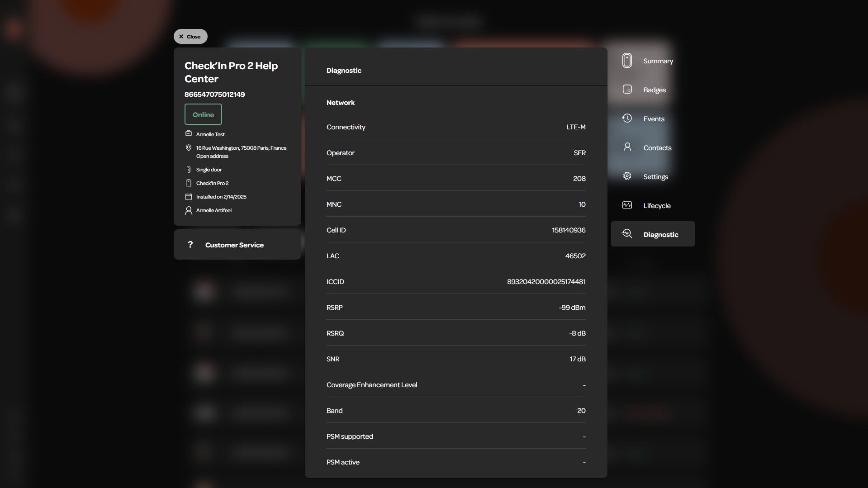868x488 pixels.
Task: Click the Diagnostic magnifier icon
Action: pos(627,234)
